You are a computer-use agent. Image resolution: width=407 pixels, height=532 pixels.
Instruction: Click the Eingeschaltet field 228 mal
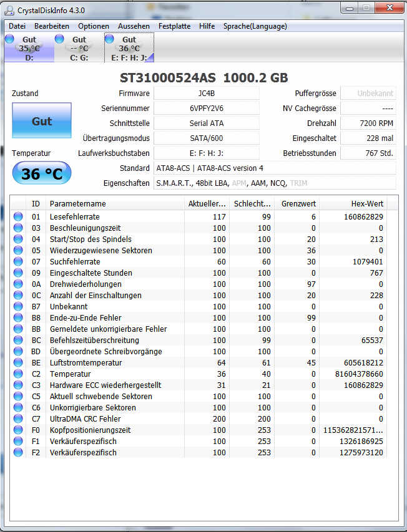tap(368, 138)
